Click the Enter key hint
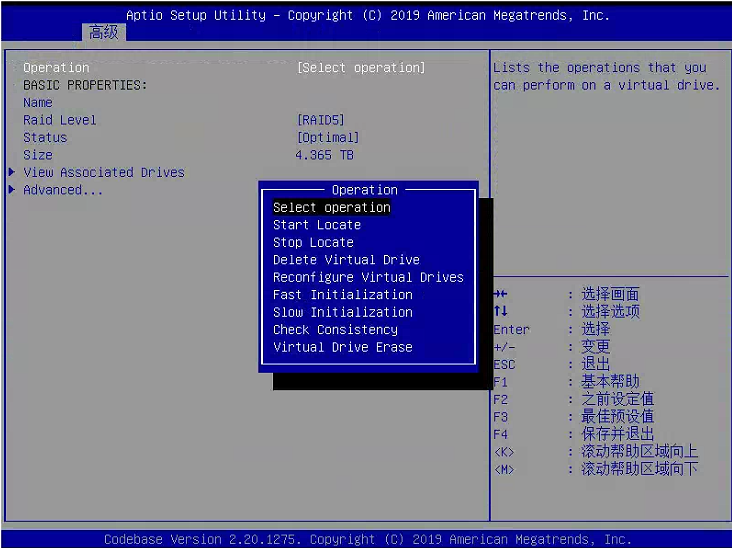 click(511, 330)
